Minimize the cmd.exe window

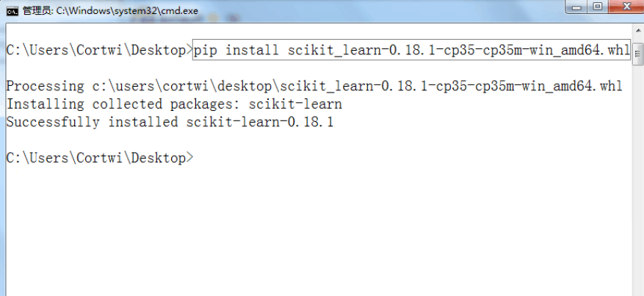tap(576, 7)
